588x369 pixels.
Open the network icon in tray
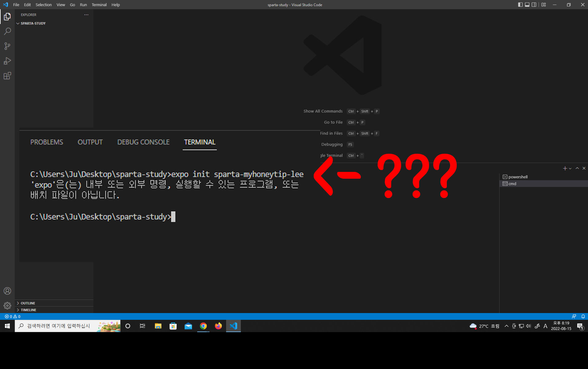521,326
